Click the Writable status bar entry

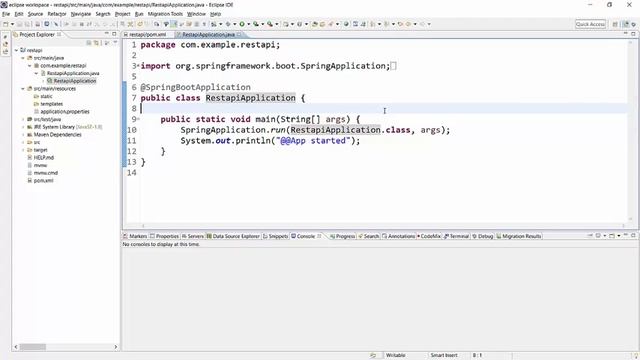396,355
